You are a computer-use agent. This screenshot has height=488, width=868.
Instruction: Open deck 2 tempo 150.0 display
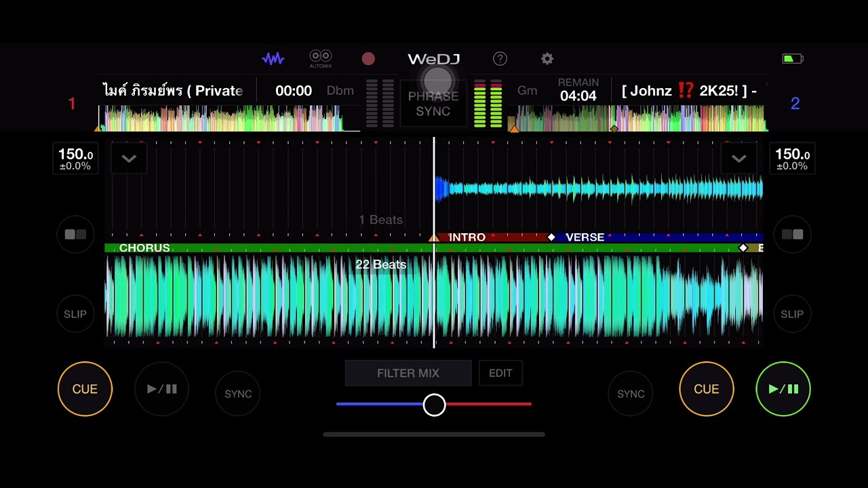point(792,159)
